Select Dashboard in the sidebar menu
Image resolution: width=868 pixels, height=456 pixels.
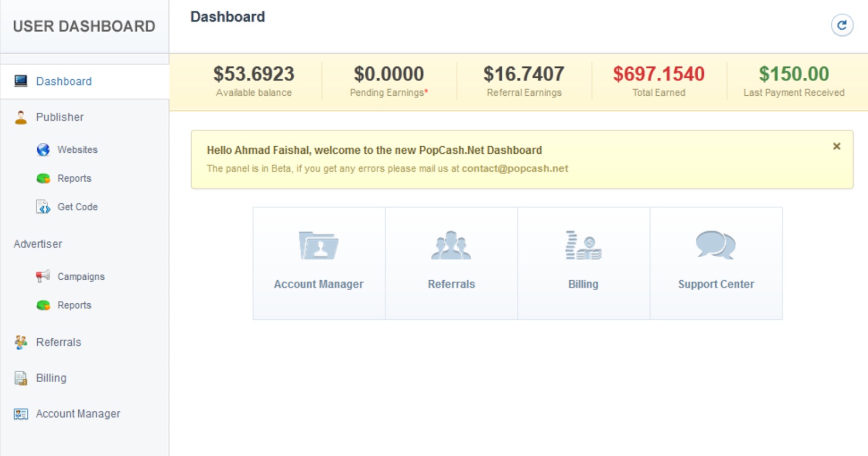tap(64, 82)
